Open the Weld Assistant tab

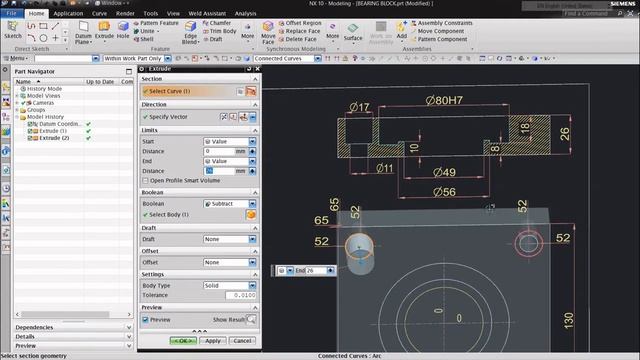[207, 13]
